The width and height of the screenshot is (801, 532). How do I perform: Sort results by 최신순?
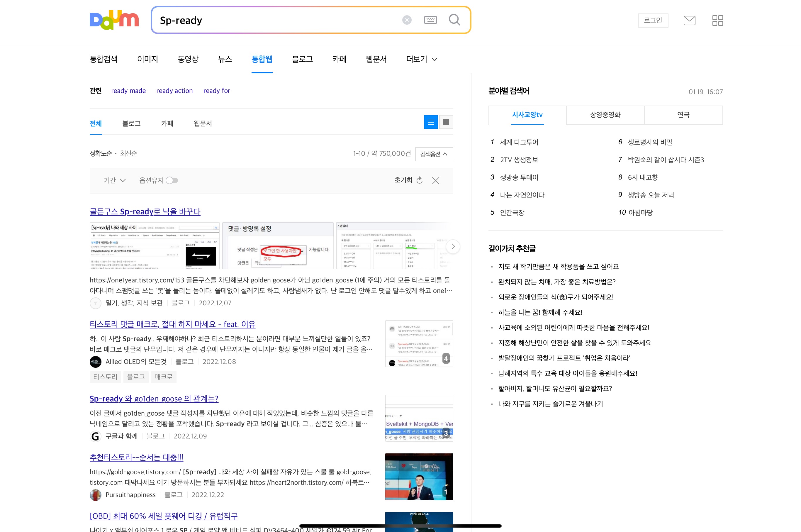coord(128,153)
